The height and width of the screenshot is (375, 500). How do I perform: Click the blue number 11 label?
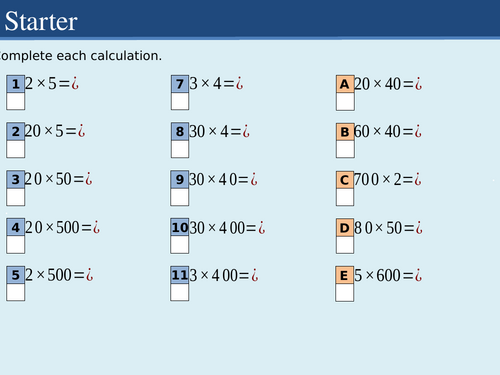[180, 275]
